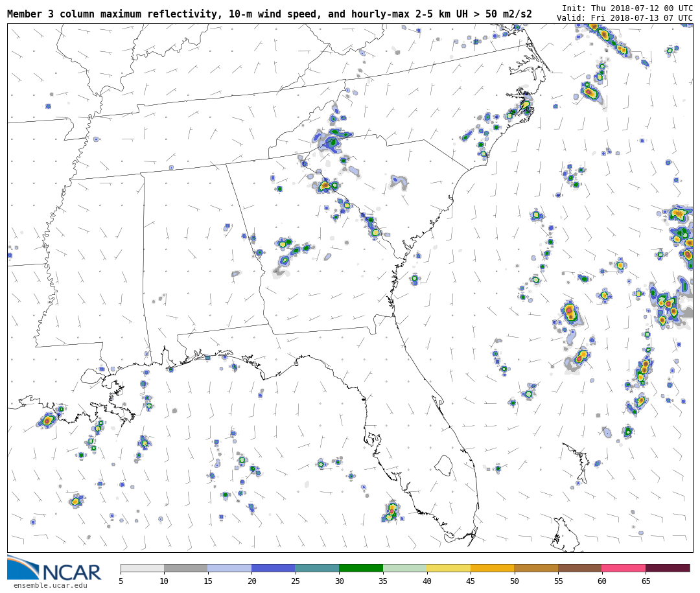Select the Valid time label
The height and width of the screenshot is (593, 700).
coord(624,18)
